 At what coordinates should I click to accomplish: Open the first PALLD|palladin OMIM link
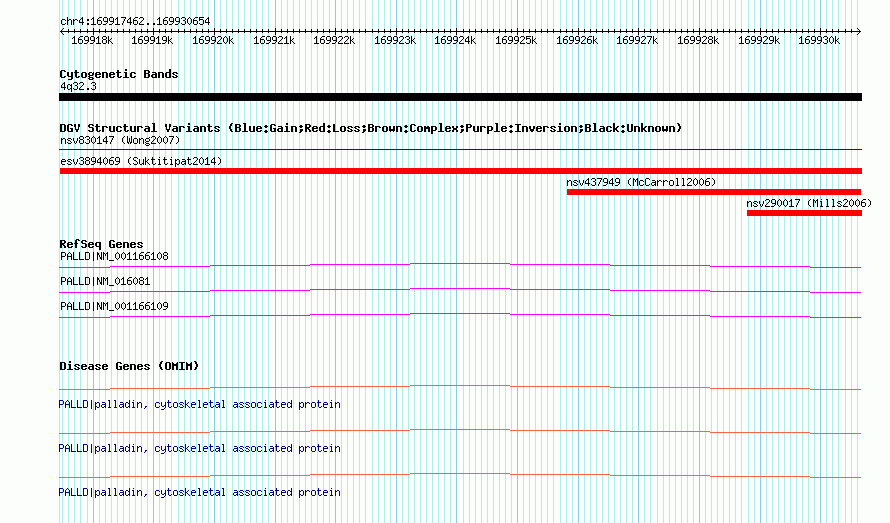199,404
